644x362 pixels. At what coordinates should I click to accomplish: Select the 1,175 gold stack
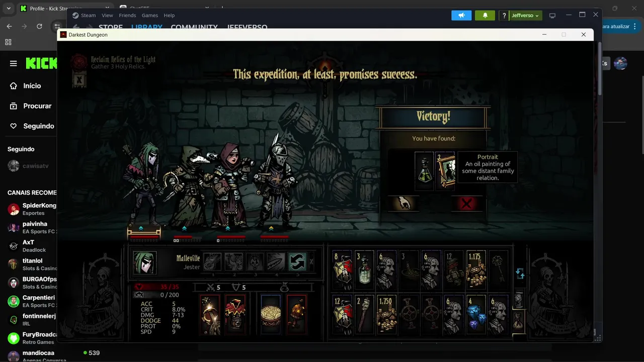click(476, 270)
